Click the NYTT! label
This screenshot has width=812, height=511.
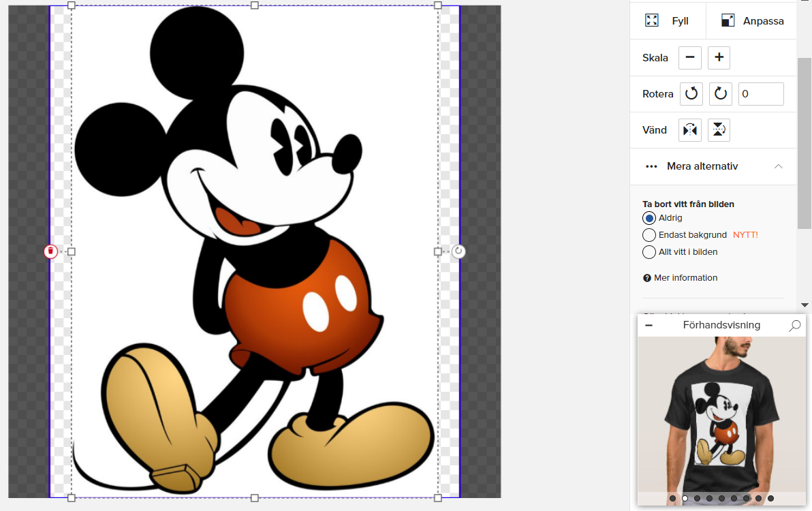(745, 235)
